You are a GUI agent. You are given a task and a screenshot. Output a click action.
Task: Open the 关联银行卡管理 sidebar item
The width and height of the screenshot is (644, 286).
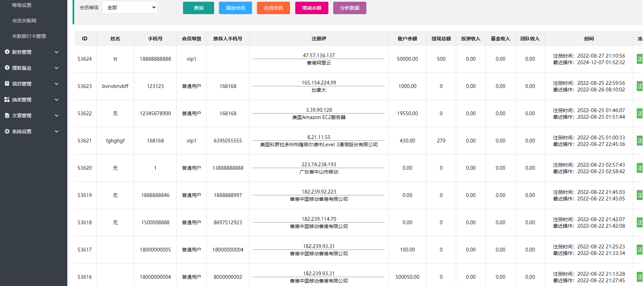pos(29,36)
